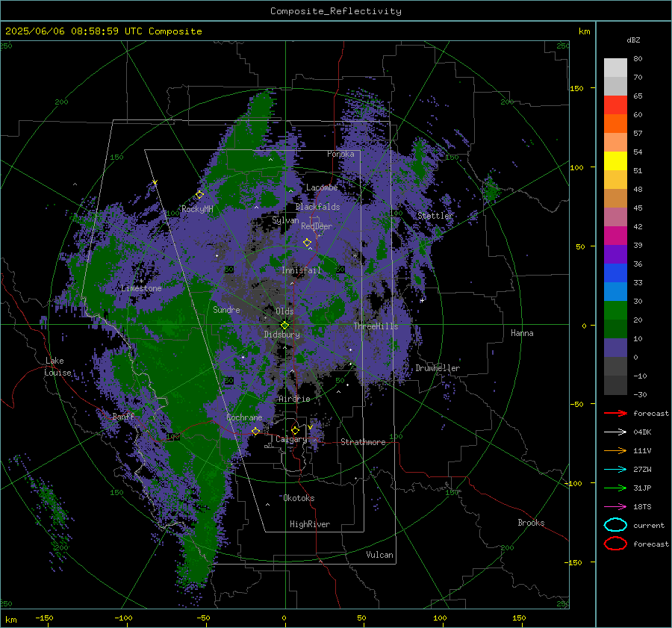Click the yellow diamond marker above Calgary
Viewport: 672px width, 628px height.
point(295,430)
